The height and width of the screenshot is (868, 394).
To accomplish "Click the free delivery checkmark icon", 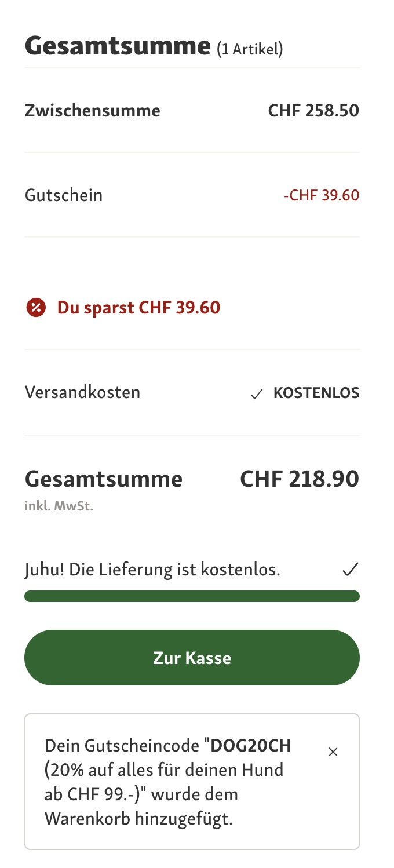I will click(350, 570).
